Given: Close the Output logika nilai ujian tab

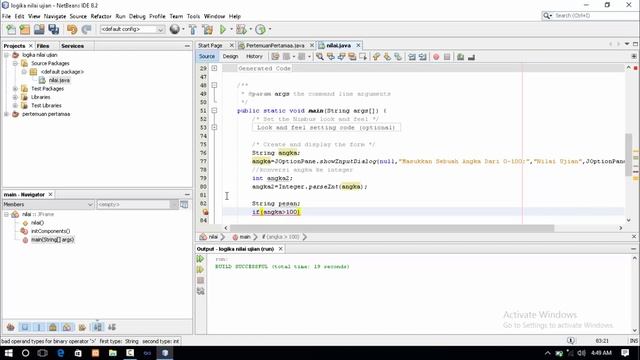Looking at the screenshot, I should pos(280,249).
